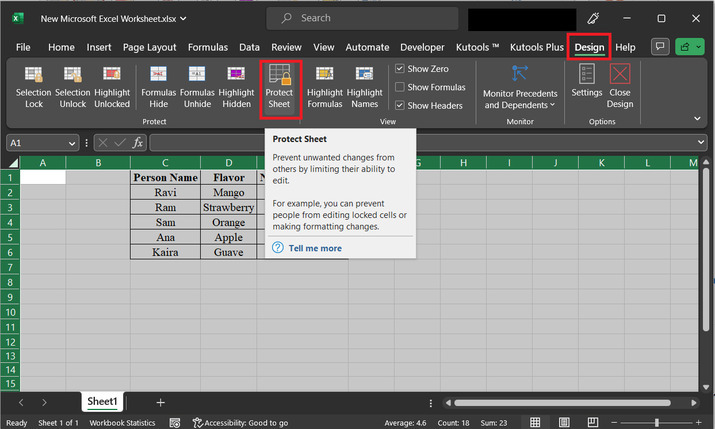This screenshot has width=715, height=429.
Task: Toggle the Show Headers checkbox
Action: point(400,105)
